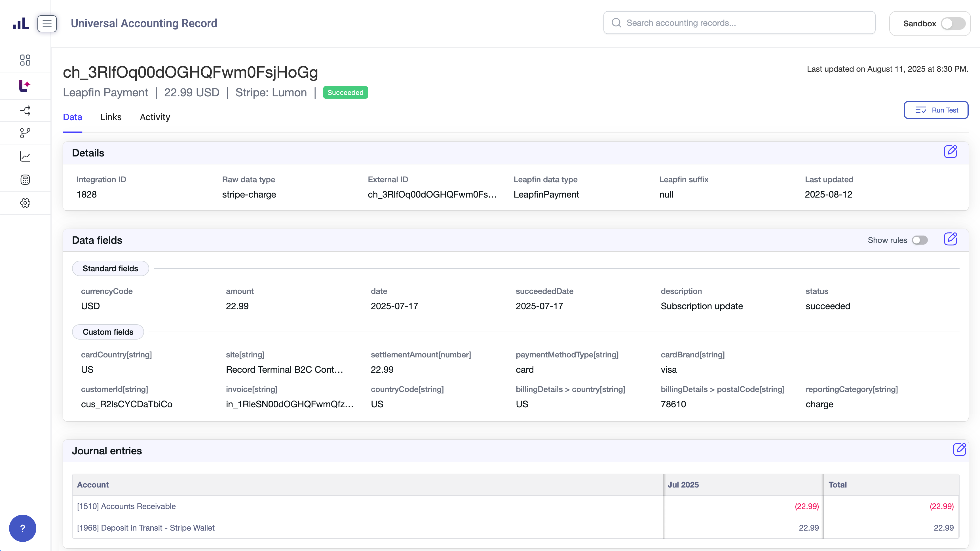
Task: Click the branch rules sidebar icon
Action: 25,133
